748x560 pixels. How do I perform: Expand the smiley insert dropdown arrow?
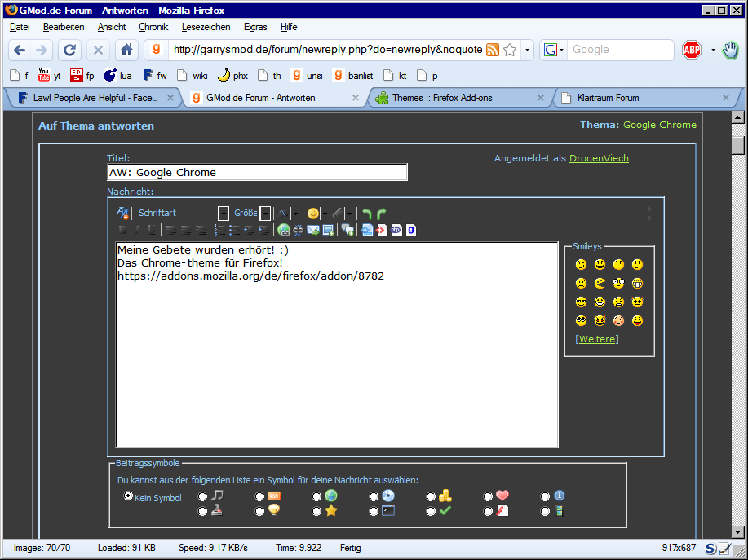point(325,214)
